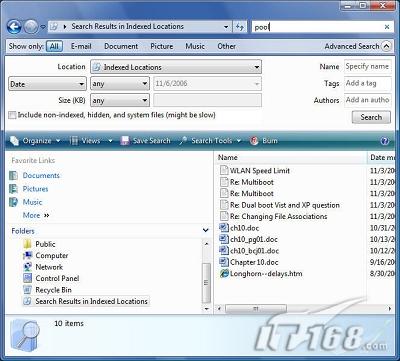Open the Documents favorite link
400x361 pixels.
coord(41,175)
